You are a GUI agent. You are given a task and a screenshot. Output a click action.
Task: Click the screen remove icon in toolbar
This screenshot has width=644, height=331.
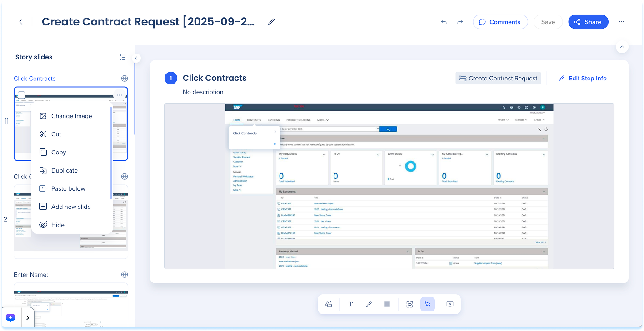449,304
